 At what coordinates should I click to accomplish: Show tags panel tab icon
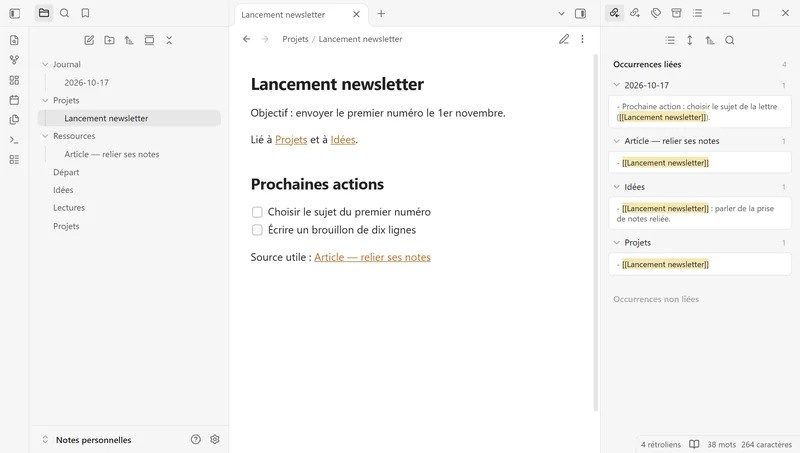pyautogui.click(x=656, y=13)
